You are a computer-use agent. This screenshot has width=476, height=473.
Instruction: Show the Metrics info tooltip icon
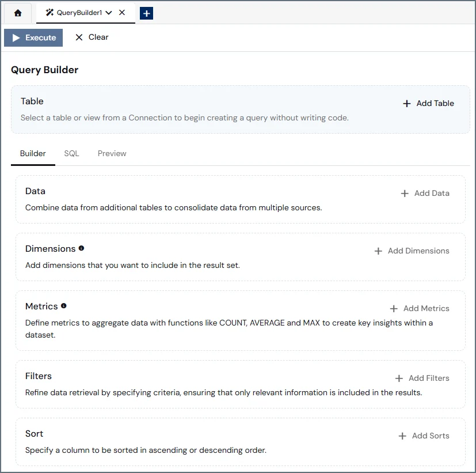[64, 305]
